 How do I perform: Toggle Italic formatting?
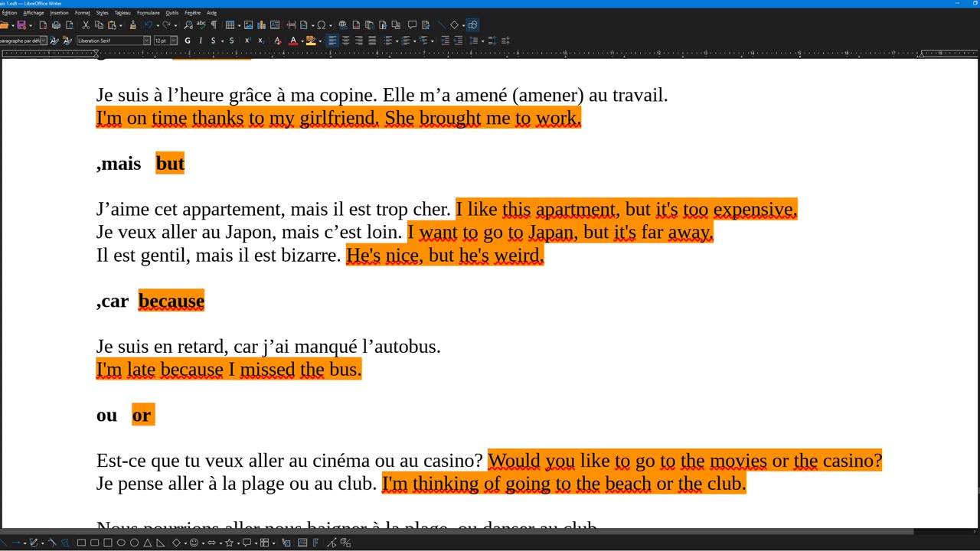(201, 41)
